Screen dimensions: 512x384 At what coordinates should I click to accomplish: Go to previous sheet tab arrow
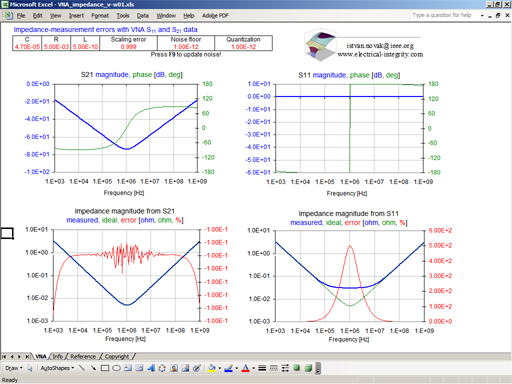pyautogui.click(x=12, y=356)
